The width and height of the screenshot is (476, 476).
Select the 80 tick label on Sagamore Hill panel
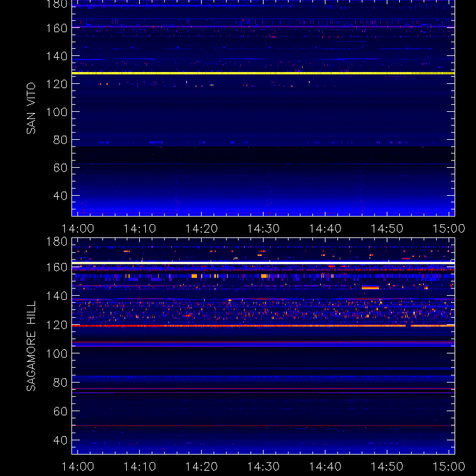60,383
